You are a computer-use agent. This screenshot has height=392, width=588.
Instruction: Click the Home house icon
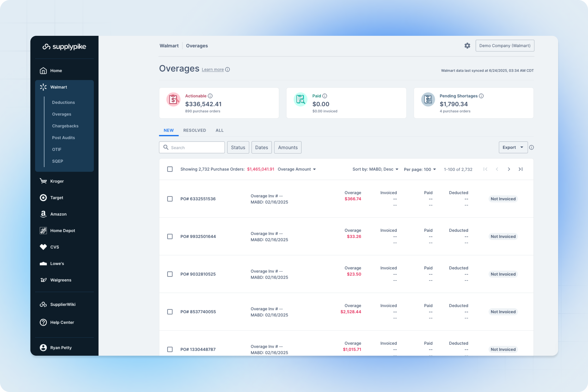click(43, 71)
